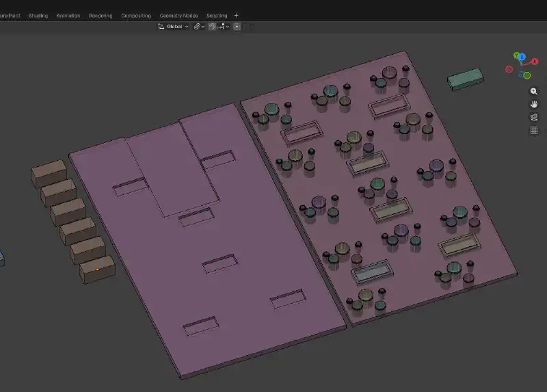Viewport: 547px width, 392px height.
Task: Open the proportional editing falloff dropdown
Action: [248, 27]
